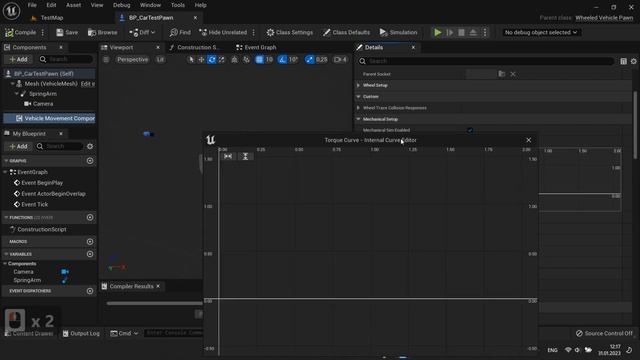640x360 pixels.
Task: Open Hide Unrelated options menu
Action: point(254,32)
